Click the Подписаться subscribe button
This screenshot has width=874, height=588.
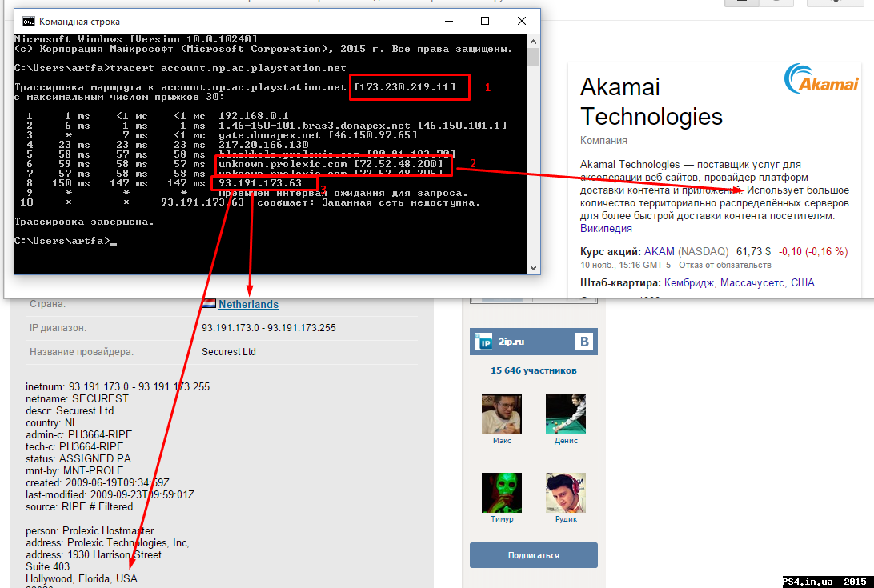[x=533, y=555]
